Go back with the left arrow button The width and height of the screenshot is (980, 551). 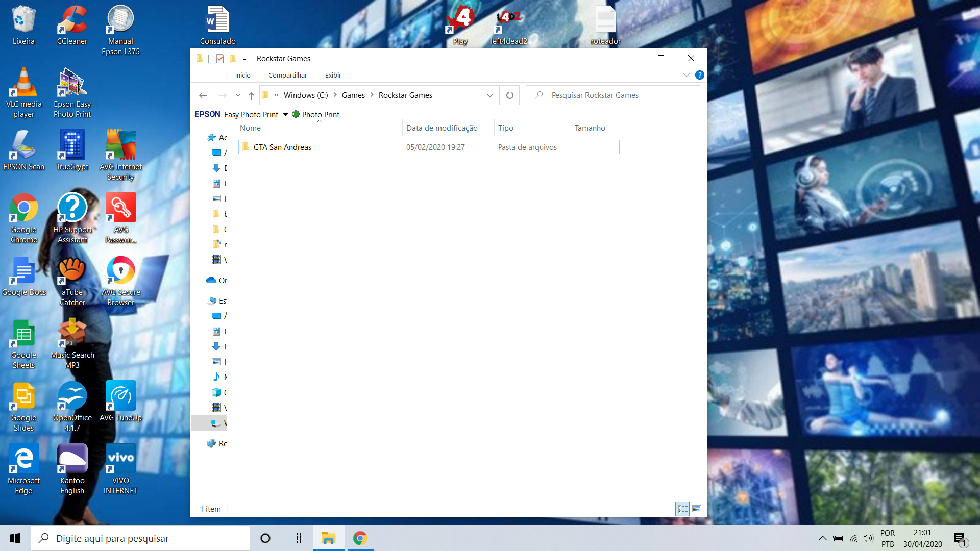203,95
